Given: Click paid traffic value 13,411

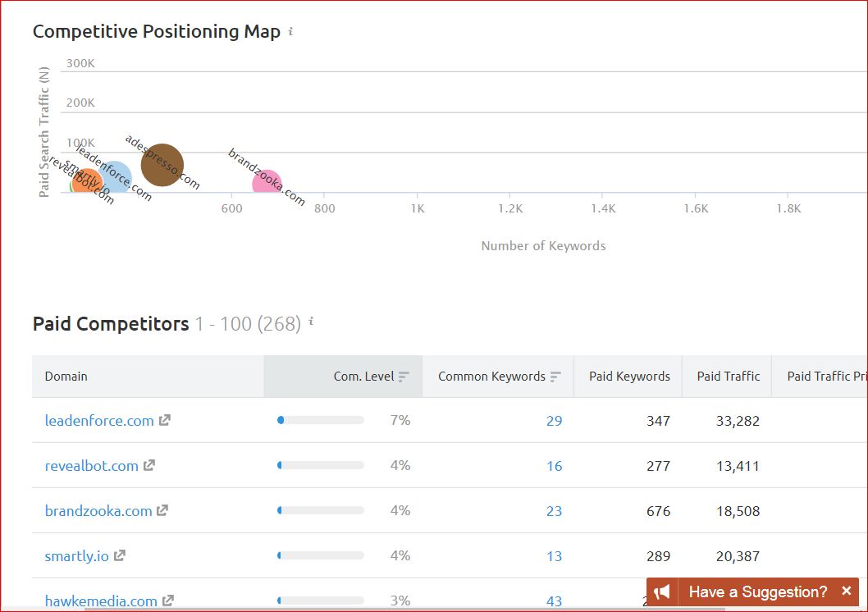Looking at the screenshot, I should tap(738, 466).
